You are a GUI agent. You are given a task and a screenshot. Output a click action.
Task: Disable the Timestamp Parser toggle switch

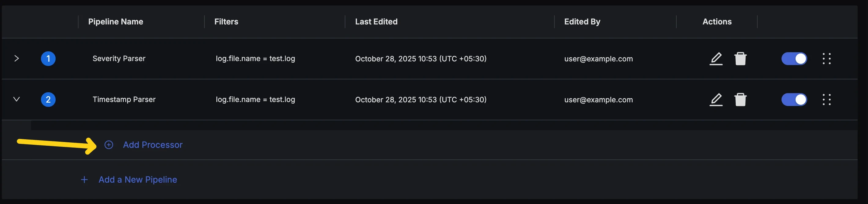[x=795, y=99]
